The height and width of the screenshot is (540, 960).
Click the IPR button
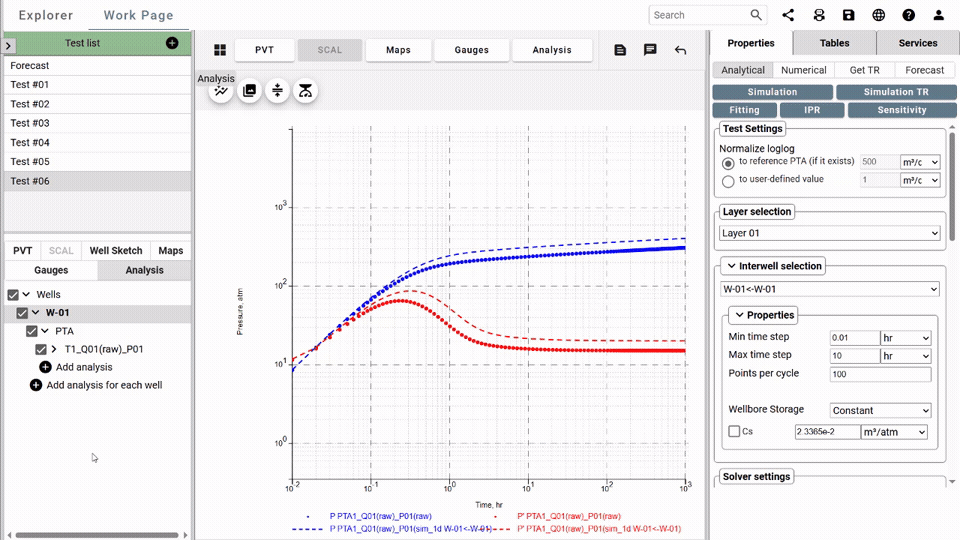coord(812,110)
